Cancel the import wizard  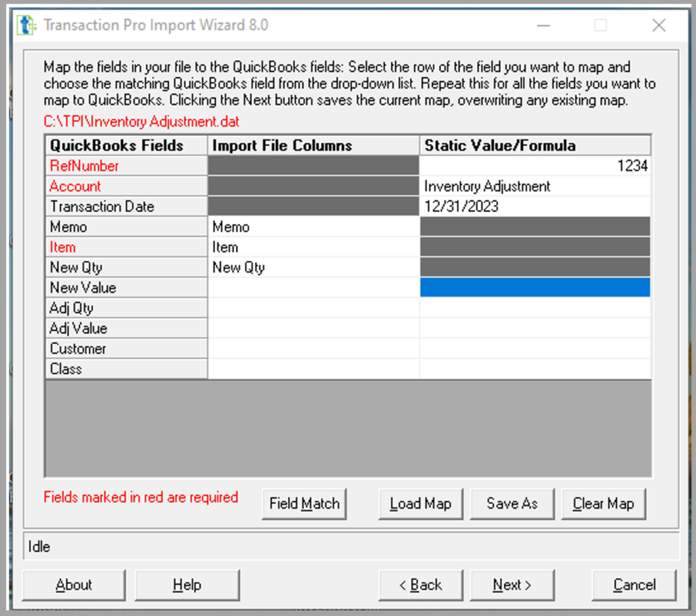tap(634, 585)
